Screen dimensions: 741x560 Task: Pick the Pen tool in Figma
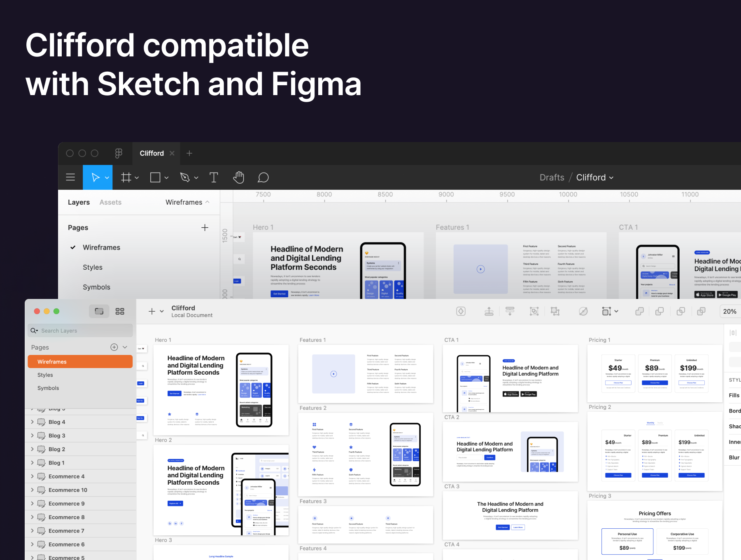point(185,177)
